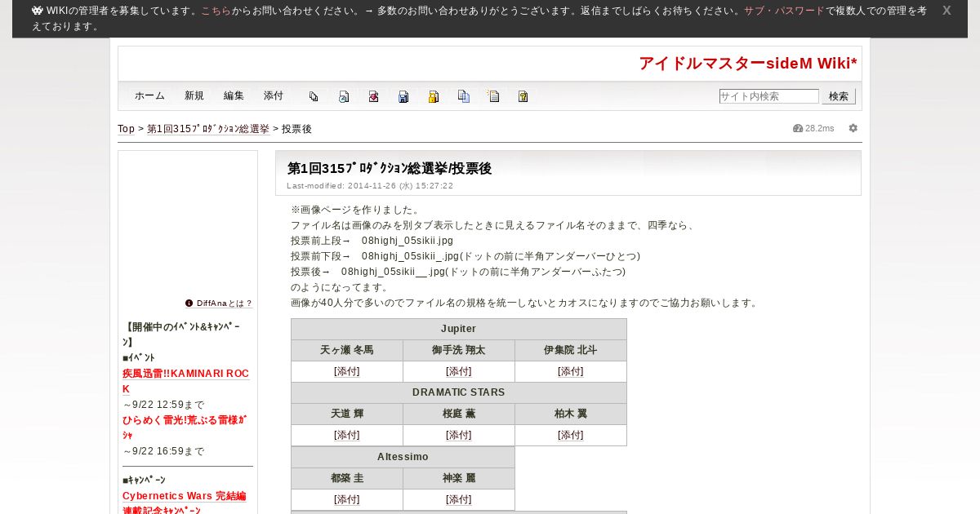
Task: Click the 都築 圭 name cell
Action: pyautogui.click(x=347, y=478)
